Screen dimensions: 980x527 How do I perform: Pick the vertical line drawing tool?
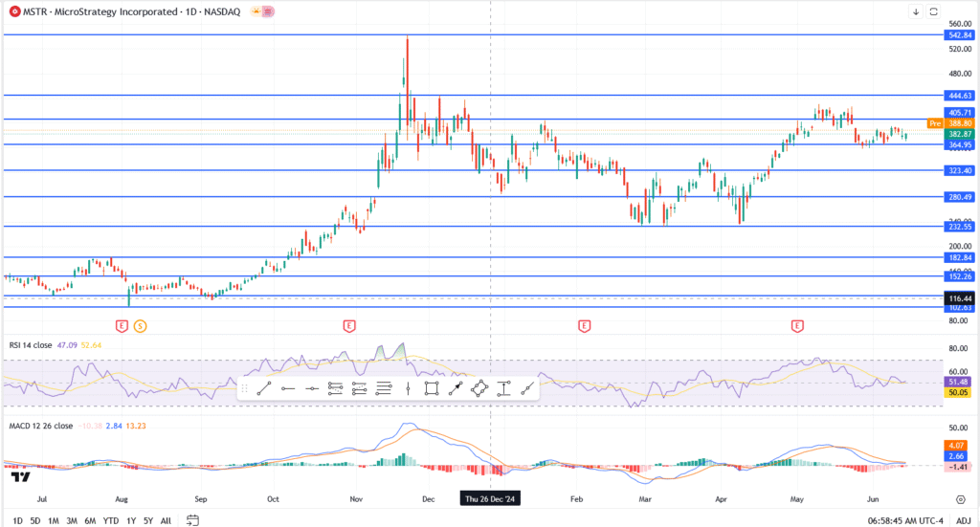click(x=408, y=388)
